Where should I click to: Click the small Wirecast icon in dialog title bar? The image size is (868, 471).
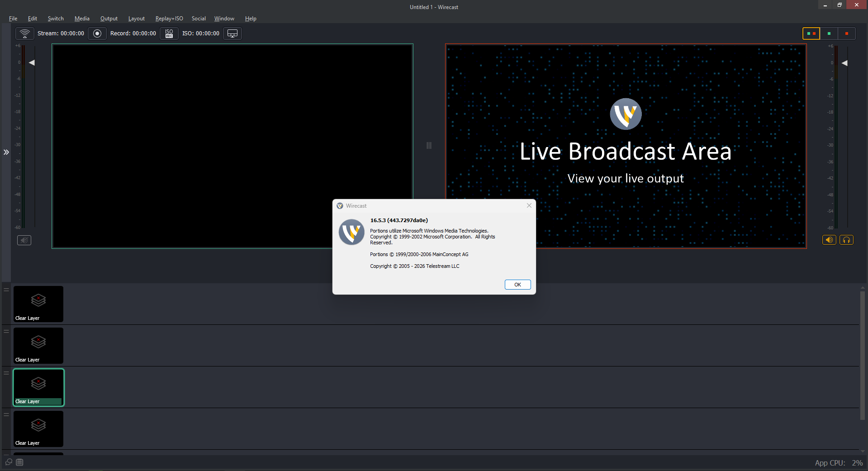(340, 206)
